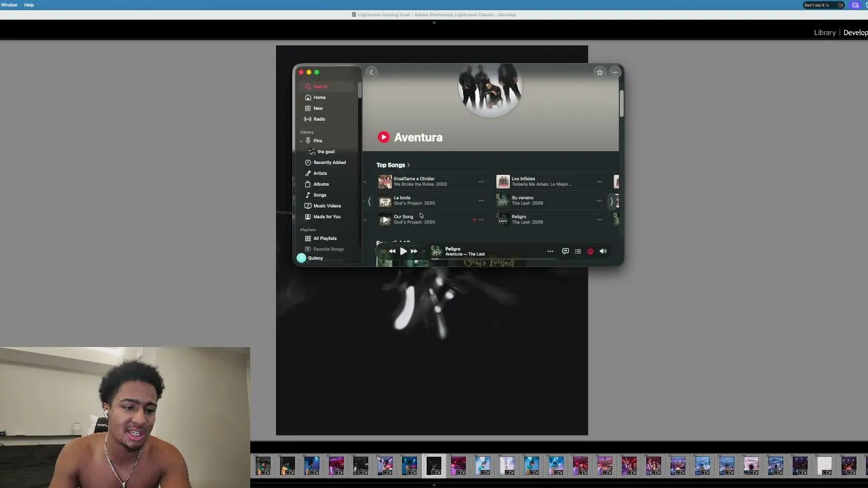
Task: Open more options for Su veneno
Action: [x=599, y=201]
